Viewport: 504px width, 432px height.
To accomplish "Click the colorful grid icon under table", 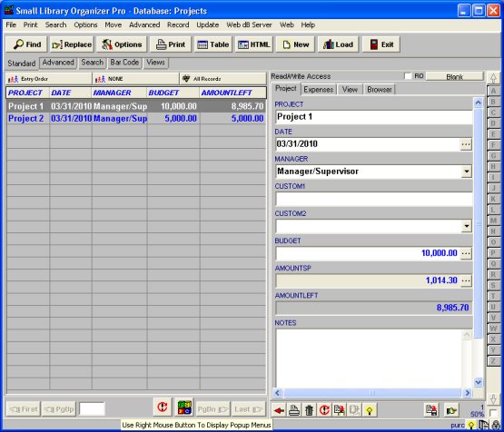I will point(184,407).
